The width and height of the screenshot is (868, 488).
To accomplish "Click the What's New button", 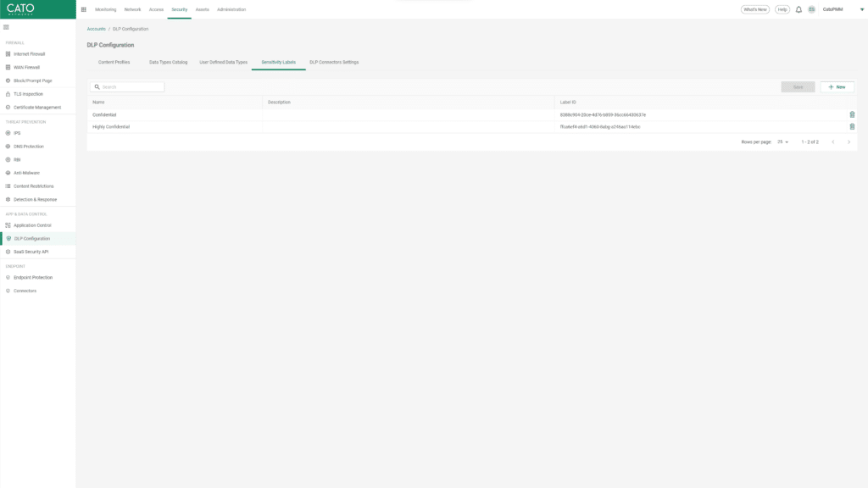I will pyautogui.click(x=755, y=9).
